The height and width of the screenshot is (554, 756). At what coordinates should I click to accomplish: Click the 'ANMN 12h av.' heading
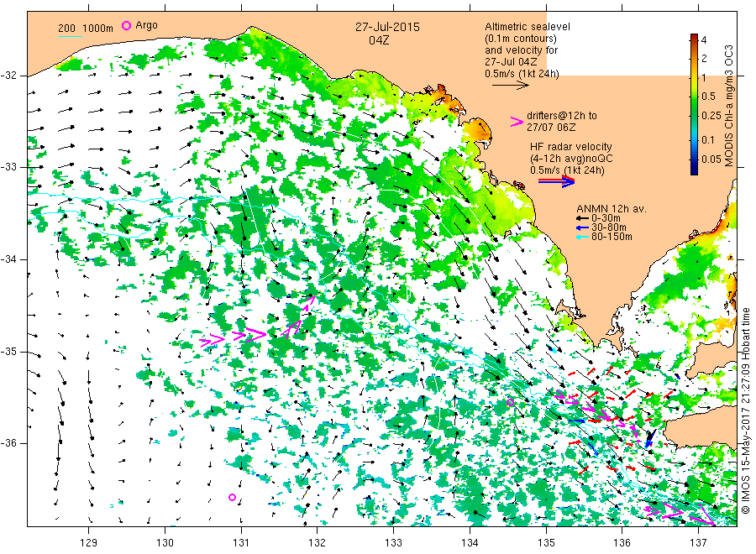click(x=612, y=209)
